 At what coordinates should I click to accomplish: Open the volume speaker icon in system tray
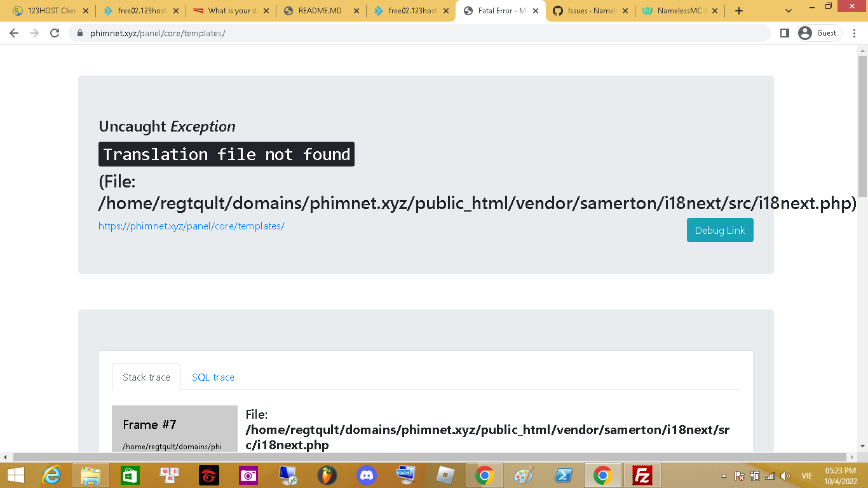tap(785, 475)
